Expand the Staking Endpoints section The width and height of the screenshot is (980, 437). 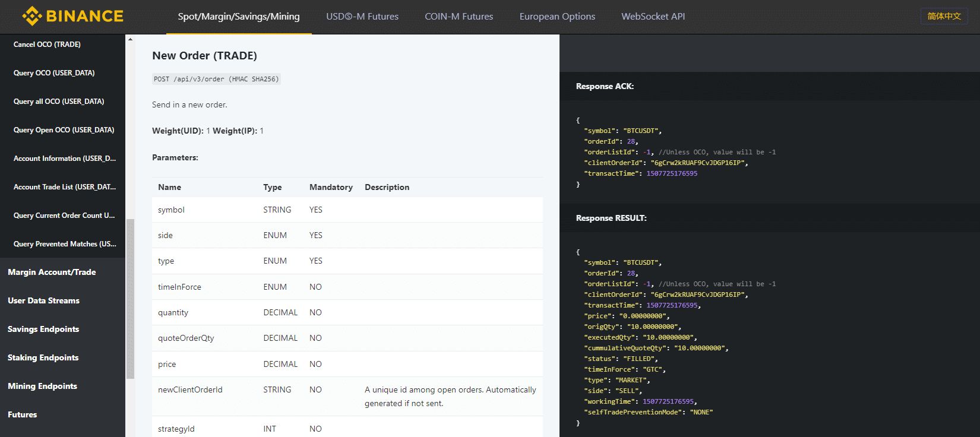click(x=43, y=357)
